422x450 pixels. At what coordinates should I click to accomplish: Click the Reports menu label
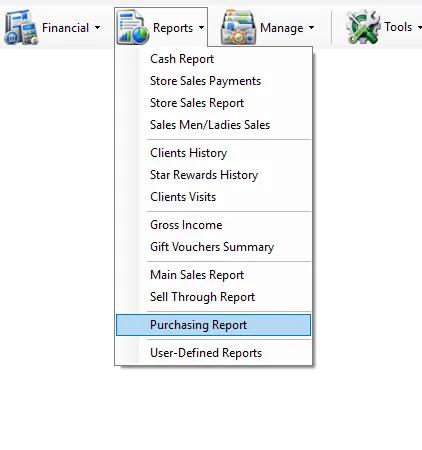point(173,28)
